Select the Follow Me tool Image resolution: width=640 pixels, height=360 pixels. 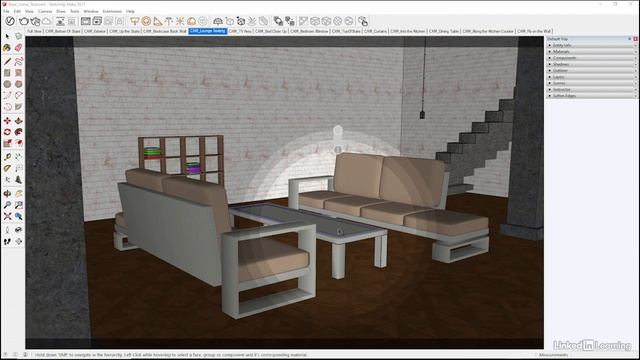(18, 132)
